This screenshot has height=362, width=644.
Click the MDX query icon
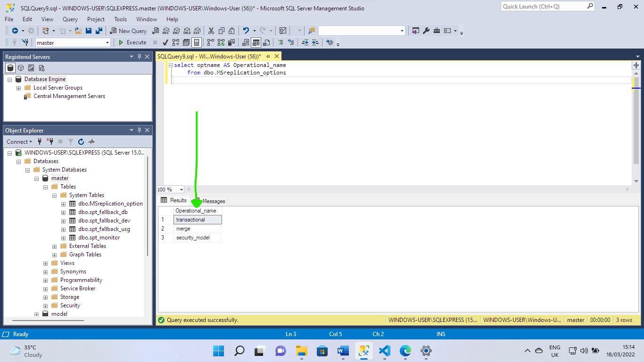(166, 31)
